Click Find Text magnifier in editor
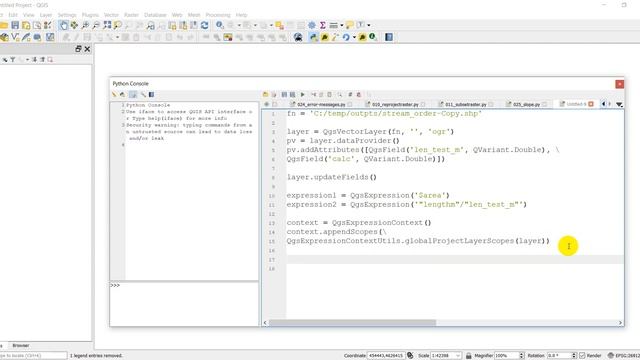The height and width of the screenshot is (360, 640). (x=340, y=95)
